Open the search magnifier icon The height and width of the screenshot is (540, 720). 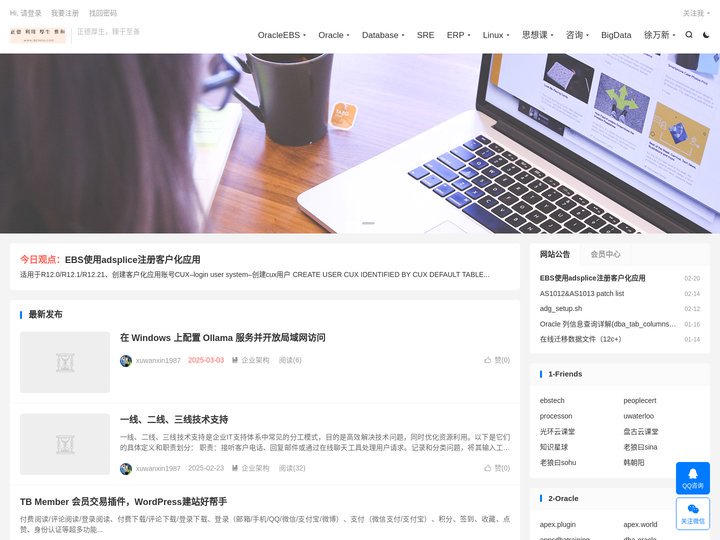tap(689, 35)
